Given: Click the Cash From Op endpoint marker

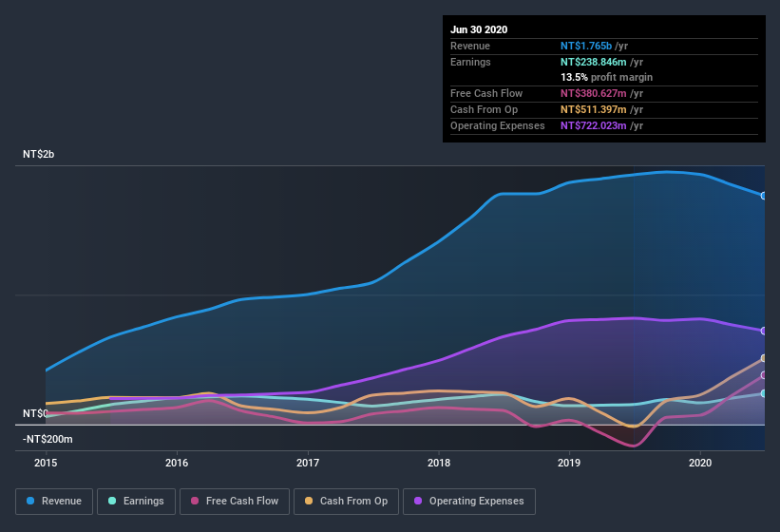Looking at the screenshot, I should (x=764, y=358).
